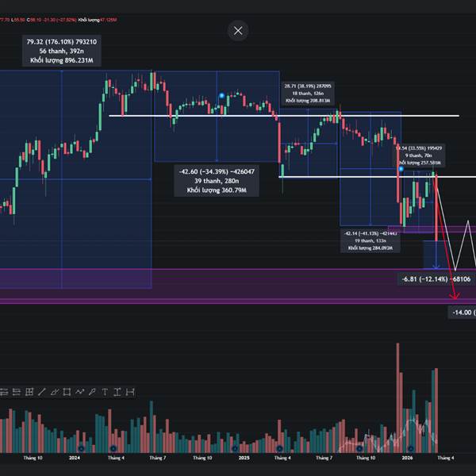Select the text T tool
This screenshot has height=476, width=476.
105,392
